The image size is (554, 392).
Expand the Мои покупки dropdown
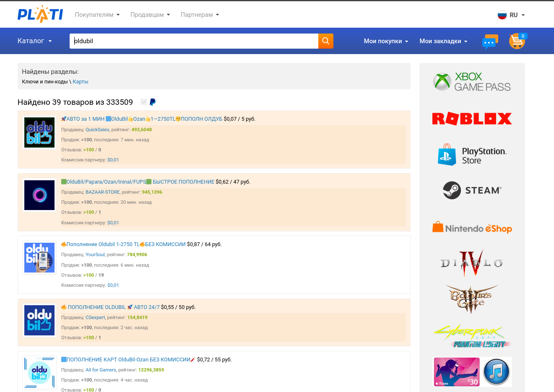[x=386, y=41]
